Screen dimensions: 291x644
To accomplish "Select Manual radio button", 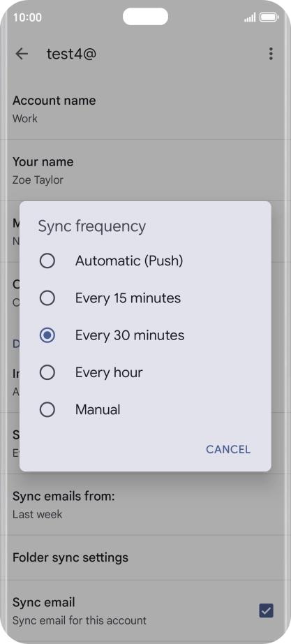I will [47, 410].
